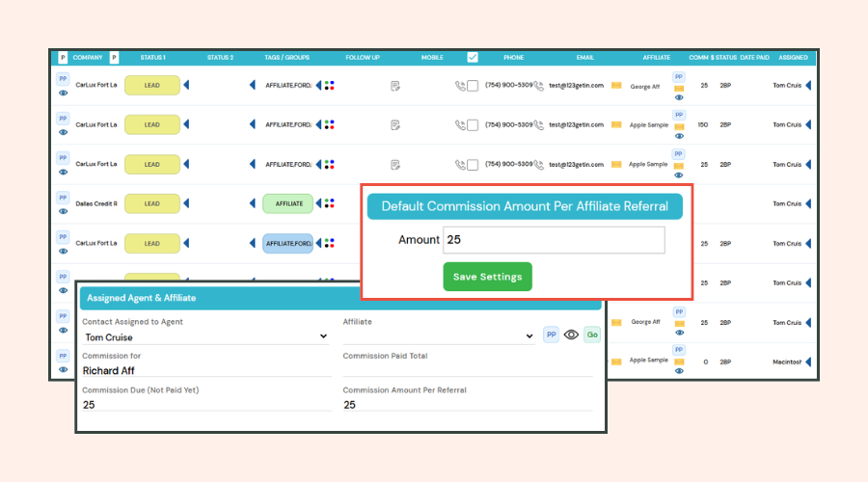Click the PP button beside the Affiliate dropdown
The width and height of the screenshot is (868, 482).
[x=551, y=335]
